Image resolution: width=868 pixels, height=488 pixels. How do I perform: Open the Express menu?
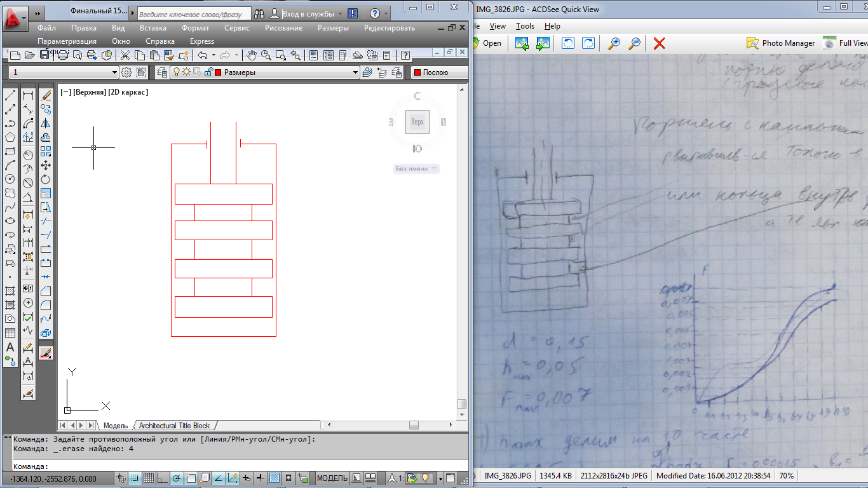(x=202, y=41)
